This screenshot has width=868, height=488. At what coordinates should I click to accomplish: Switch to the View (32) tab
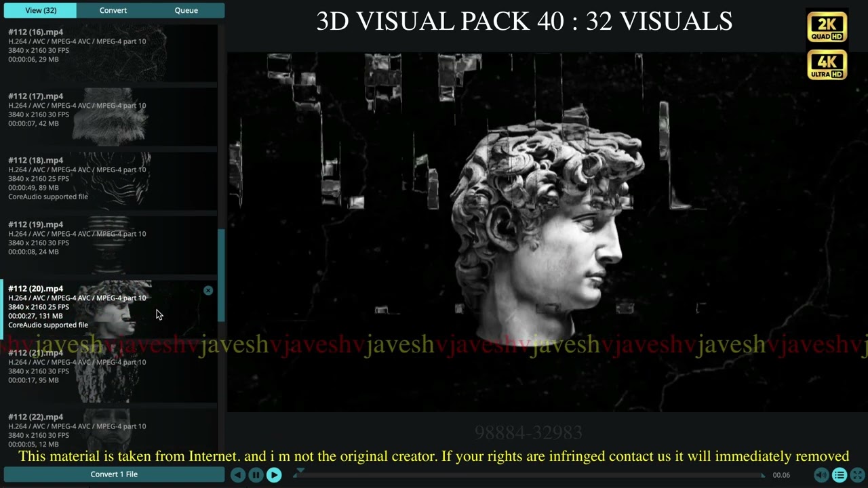(41, 10)
